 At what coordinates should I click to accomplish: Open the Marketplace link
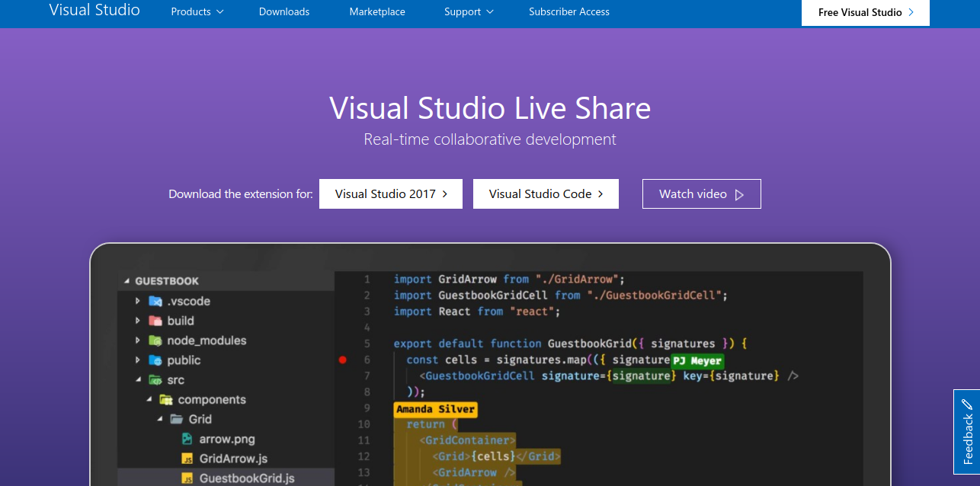click(x=377, y=11)
